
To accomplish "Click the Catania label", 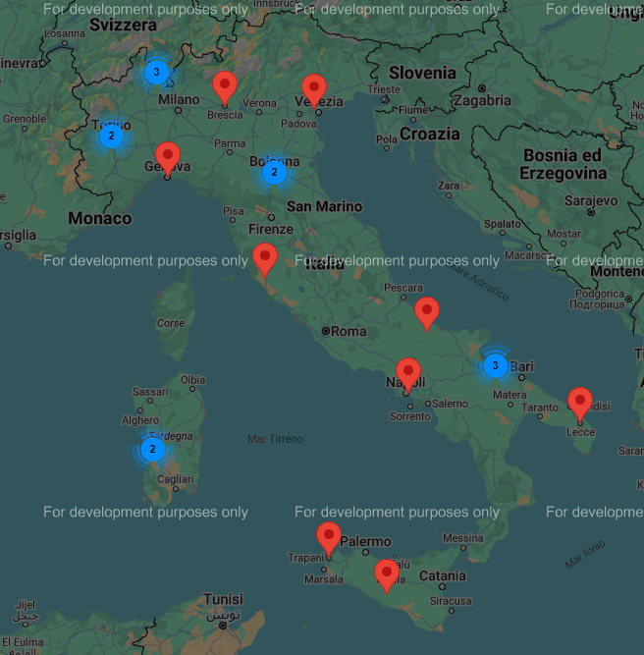I will 443,576.
